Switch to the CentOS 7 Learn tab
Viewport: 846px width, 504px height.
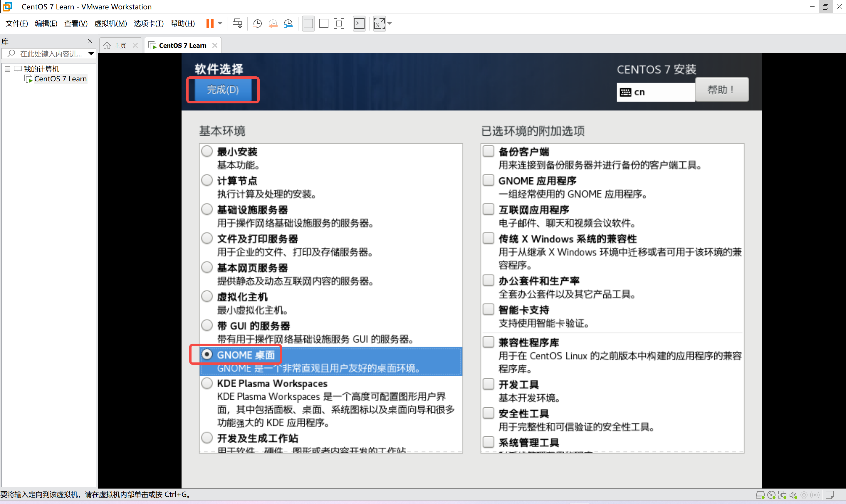183,46
